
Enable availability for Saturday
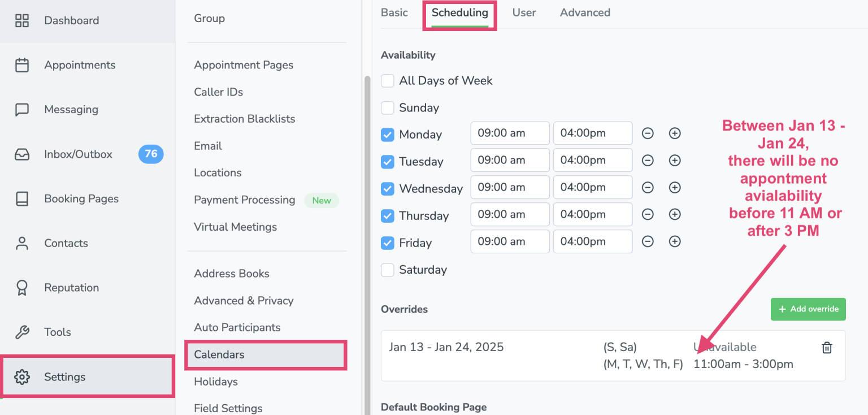[x=388, y=270]
